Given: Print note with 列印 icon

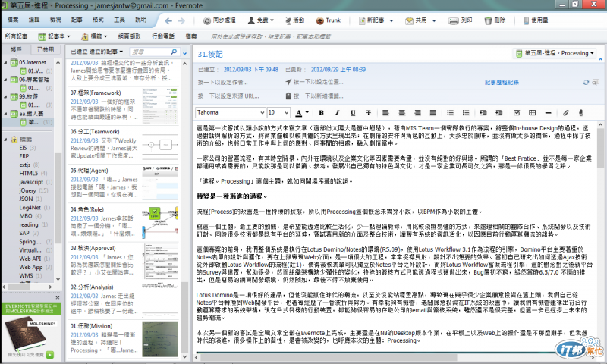Looking at the screenshot, I should (x=460, y=20).
